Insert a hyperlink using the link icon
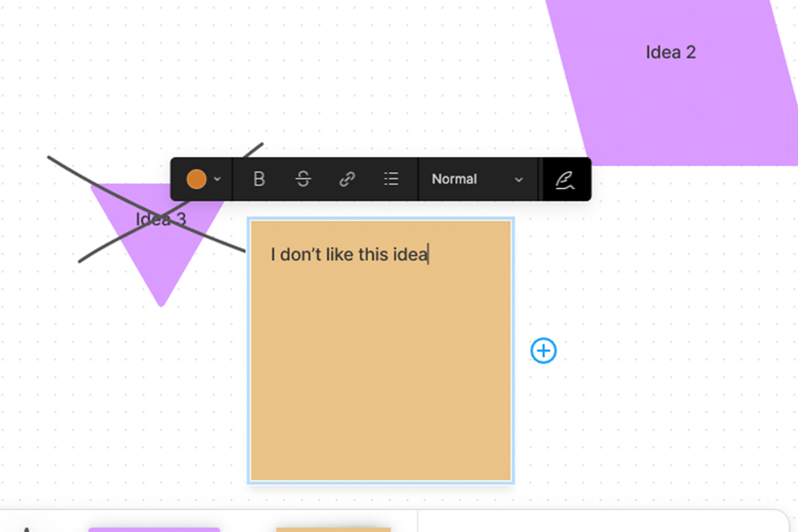The image size is (798, 532). click(347, 179)
